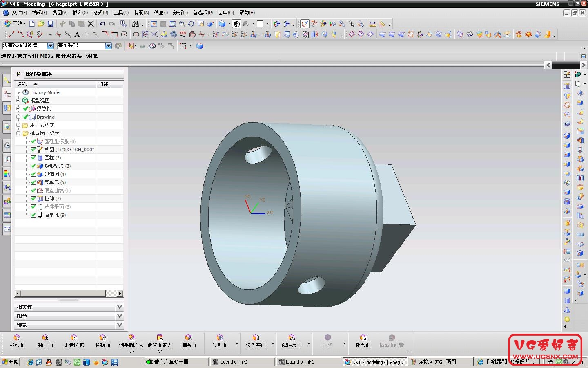Viewport: 588px width, 368px height.
Task: Click the Measure distance ruler icon
Action: point(373,24)
